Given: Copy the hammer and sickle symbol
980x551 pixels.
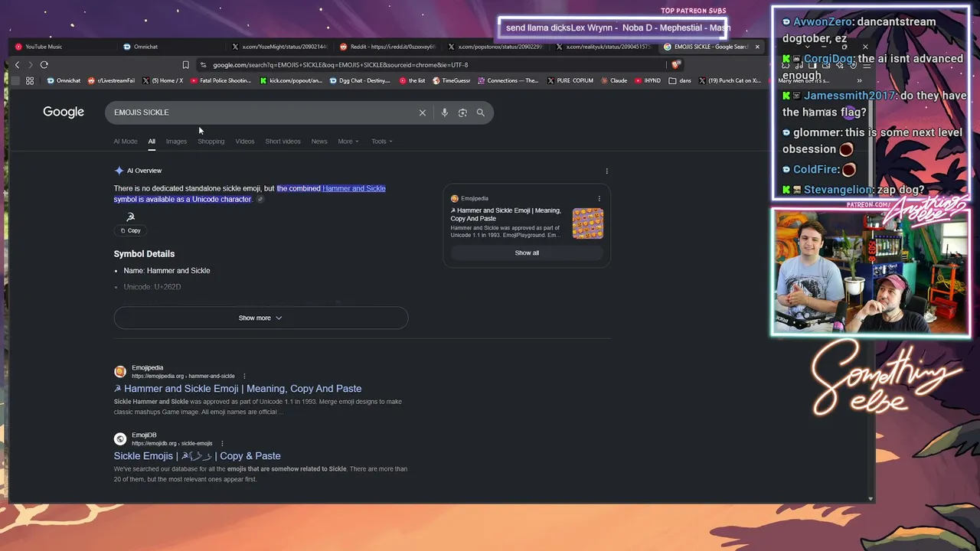Looking at the screenshot, I should click(131, 230).
